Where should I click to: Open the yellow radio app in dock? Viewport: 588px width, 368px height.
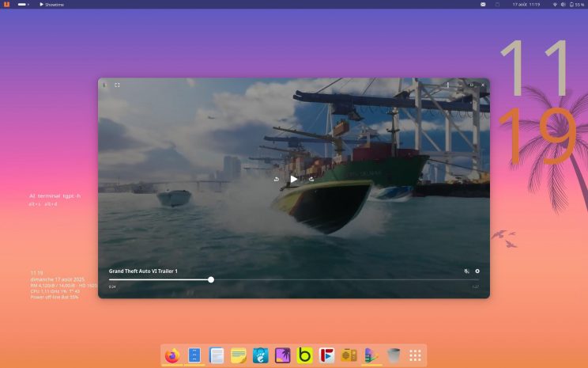(x=349, y=355)
